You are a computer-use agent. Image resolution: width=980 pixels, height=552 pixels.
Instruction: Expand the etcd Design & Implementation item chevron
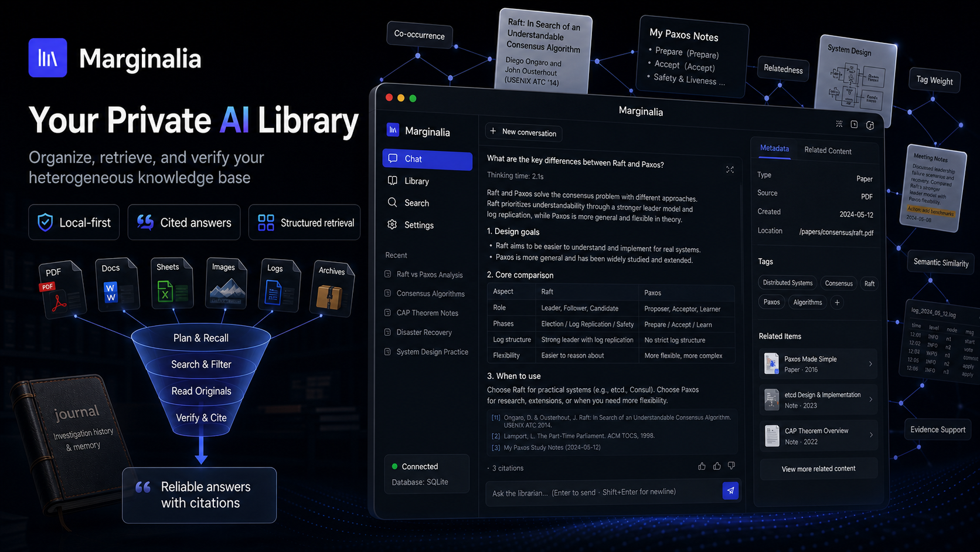tap(870, 400)
